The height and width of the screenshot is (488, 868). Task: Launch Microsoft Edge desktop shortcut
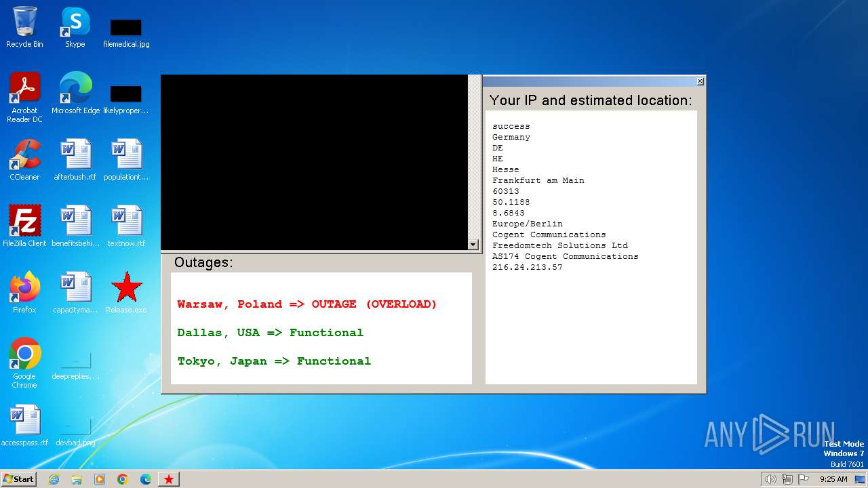click(x=75, y=94)
